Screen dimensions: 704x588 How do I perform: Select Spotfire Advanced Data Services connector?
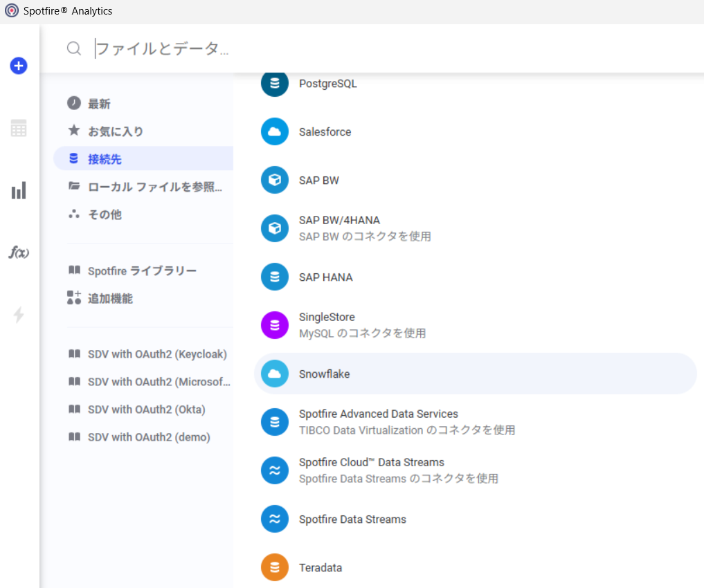(476, 422)
